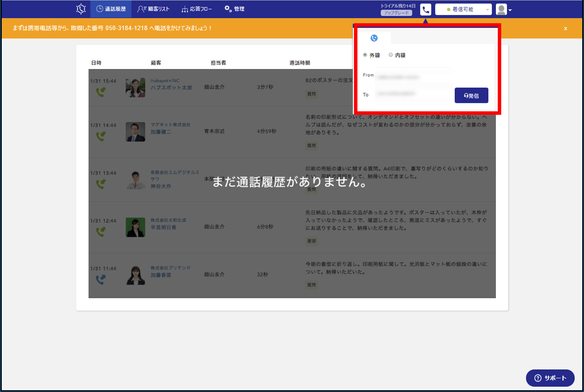This screenshot has height=392, width=584.
Task: Open the user profile avatar menu
Action: 504,10
